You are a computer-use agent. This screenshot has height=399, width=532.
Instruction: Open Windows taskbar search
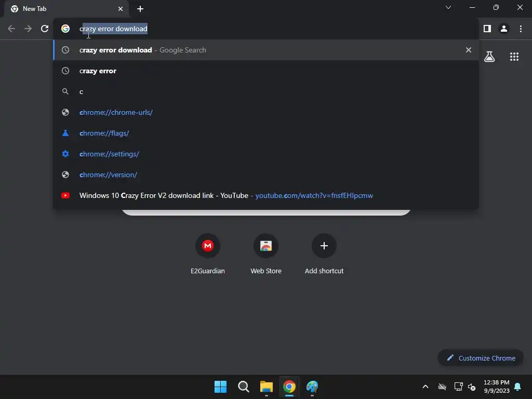(x=243, y=387)
